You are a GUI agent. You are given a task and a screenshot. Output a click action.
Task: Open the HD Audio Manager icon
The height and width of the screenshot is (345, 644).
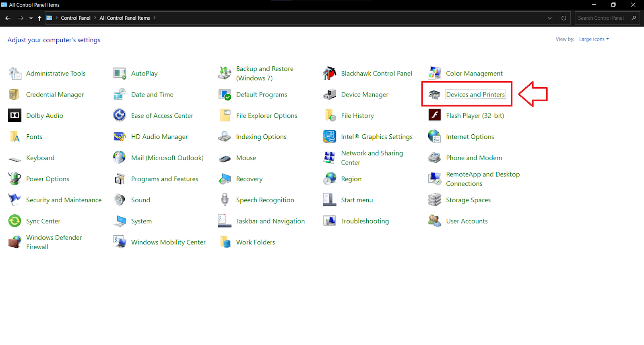(120, 137)
